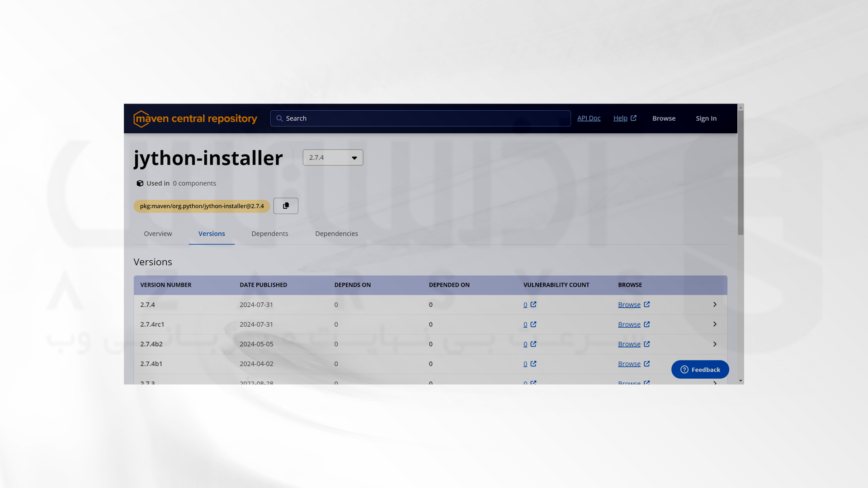Click the DEPENDS ON column header
The image size is (868, 488).
(352, 285)
